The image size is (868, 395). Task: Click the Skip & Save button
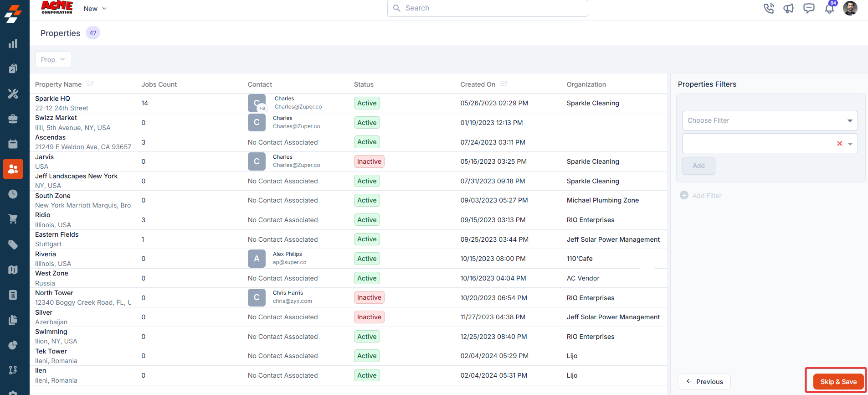tap(838, 382)
